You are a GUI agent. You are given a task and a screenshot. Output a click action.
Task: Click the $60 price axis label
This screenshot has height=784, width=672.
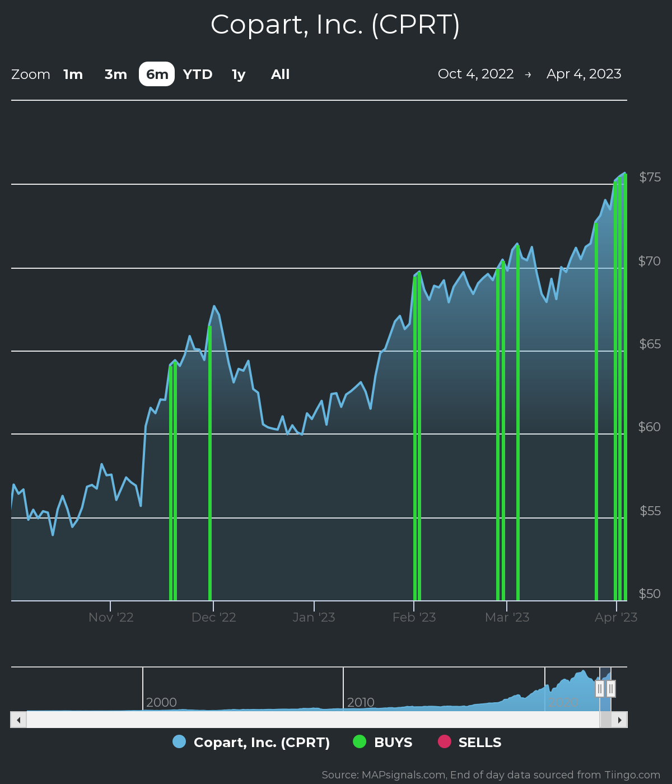point(650,427)
